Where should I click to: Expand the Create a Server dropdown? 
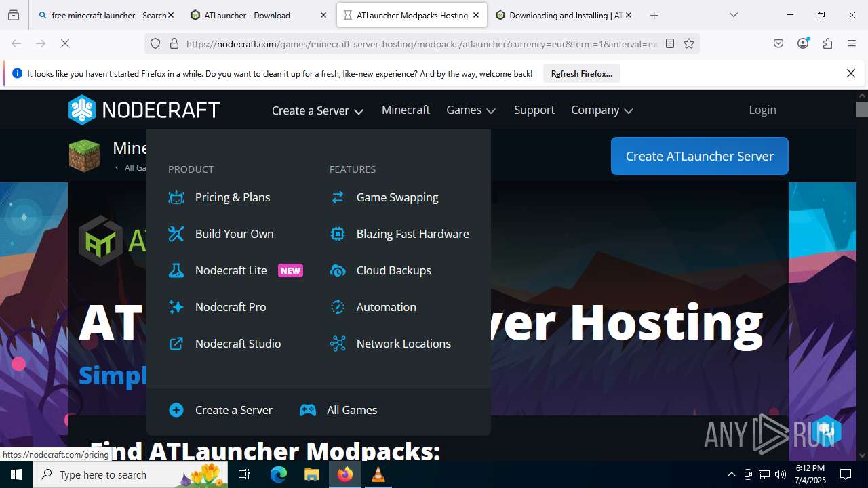[x=317, y=110]
